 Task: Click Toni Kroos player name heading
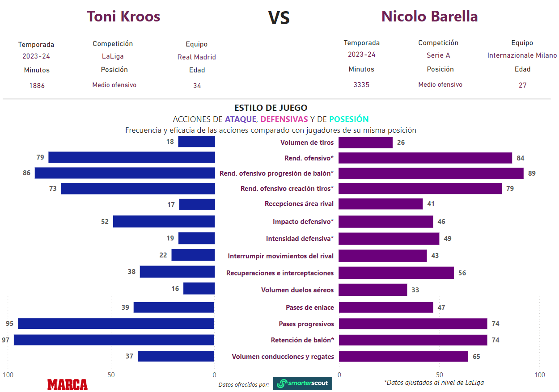(x=123, y=17)
